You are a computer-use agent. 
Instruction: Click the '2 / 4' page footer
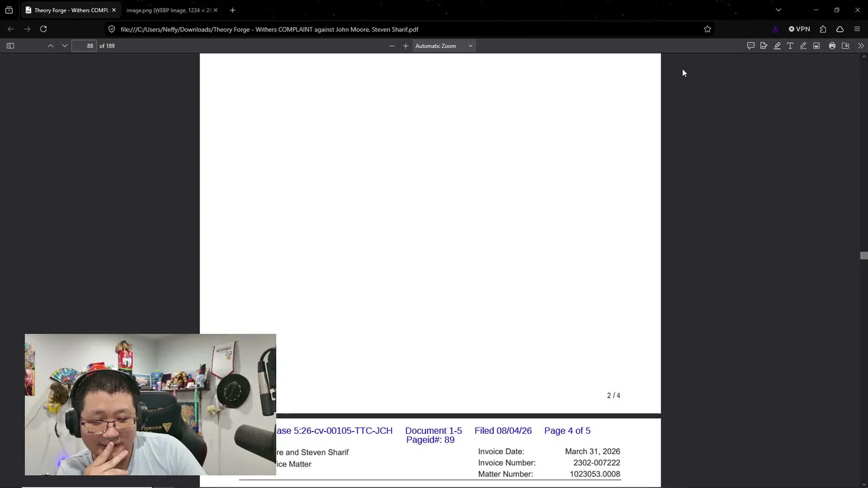(x=614, y=395)
